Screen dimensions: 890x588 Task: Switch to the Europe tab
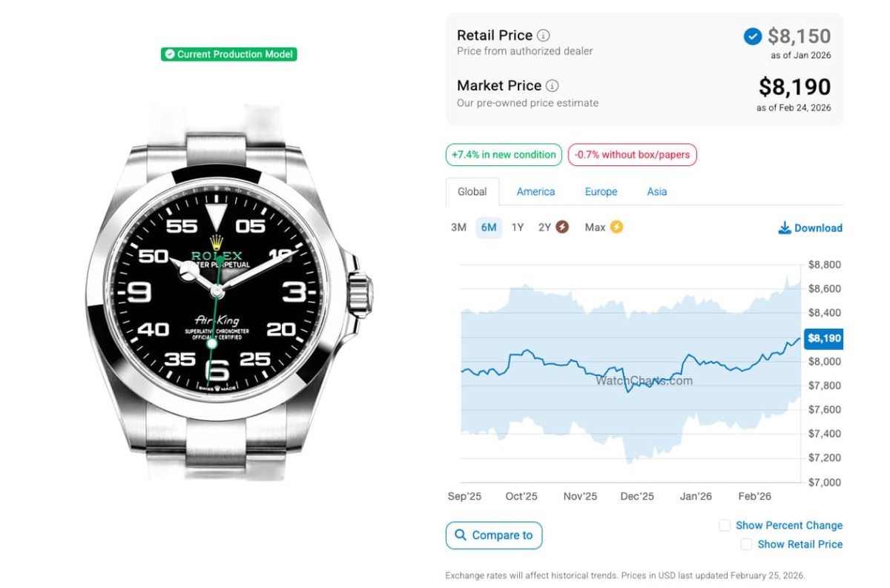(x=601, y=191)
